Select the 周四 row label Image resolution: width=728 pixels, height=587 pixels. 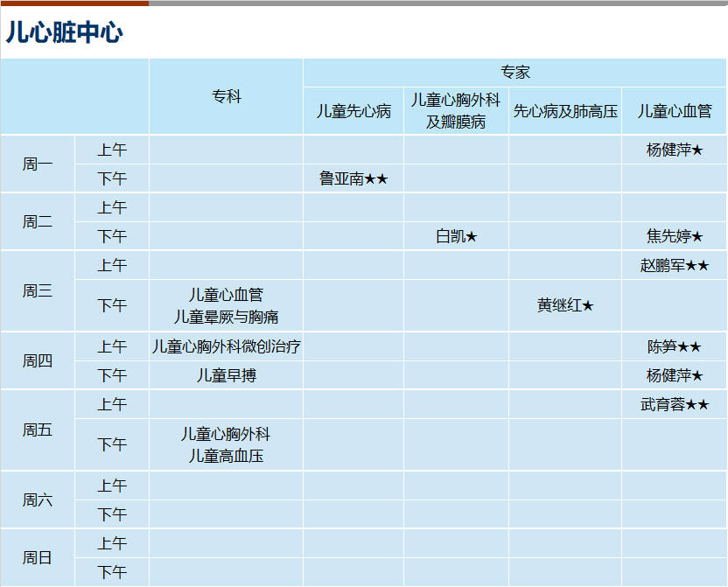pyautogui.click(x=37, y=360)
